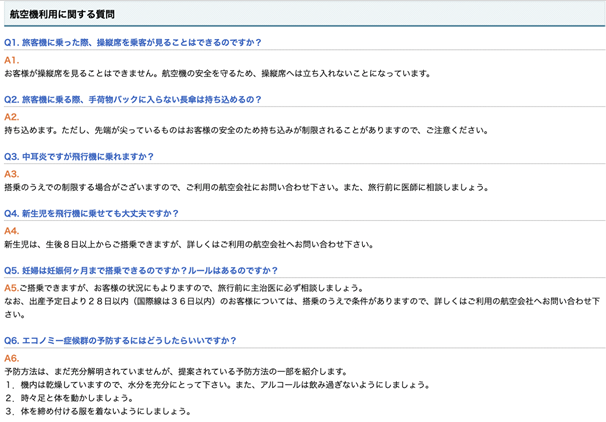Click the heading 航空機利用に関する質問
Screen dimensions: 606x422
[62, 14]
